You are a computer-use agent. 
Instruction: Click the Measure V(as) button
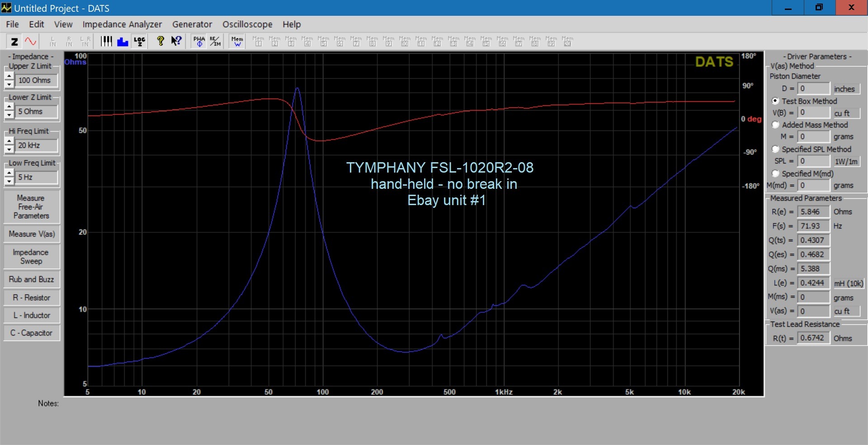31,234
